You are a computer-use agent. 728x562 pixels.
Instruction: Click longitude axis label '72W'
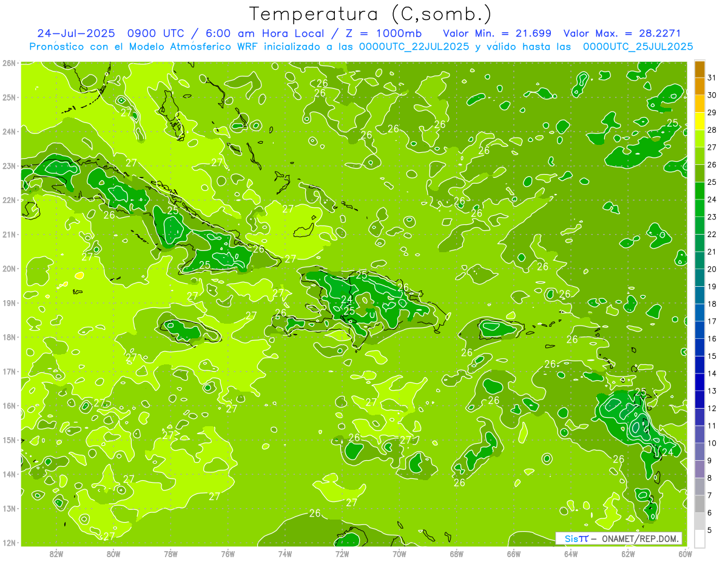342,554
